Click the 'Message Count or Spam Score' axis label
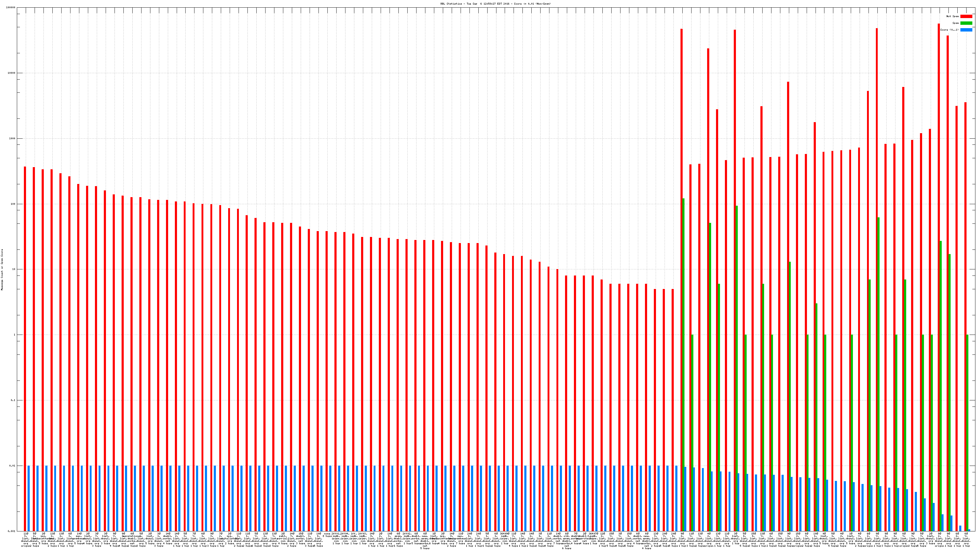This screenshot has height=551, width=980. tap(2, 270)
